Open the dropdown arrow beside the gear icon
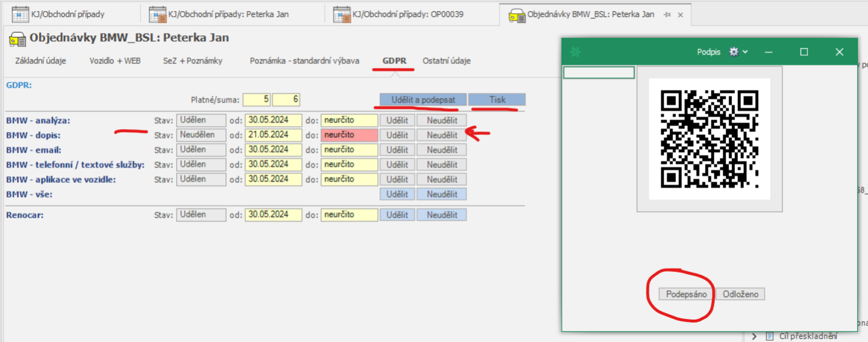Image resolution: width=868 pixels, height=342 pixels. tap(745, 52)
